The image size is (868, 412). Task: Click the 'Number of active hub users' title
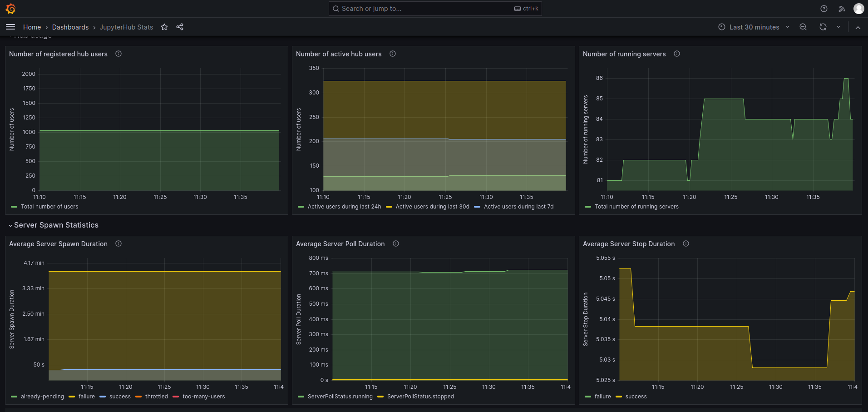pyautogui.click(x=339, y=54)
